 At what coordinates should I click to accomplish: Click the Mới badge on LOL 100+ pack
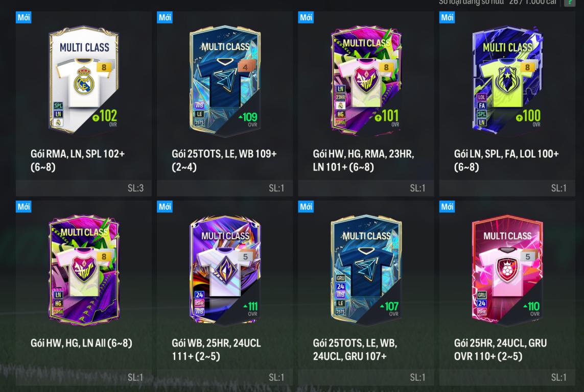[447, 17]
